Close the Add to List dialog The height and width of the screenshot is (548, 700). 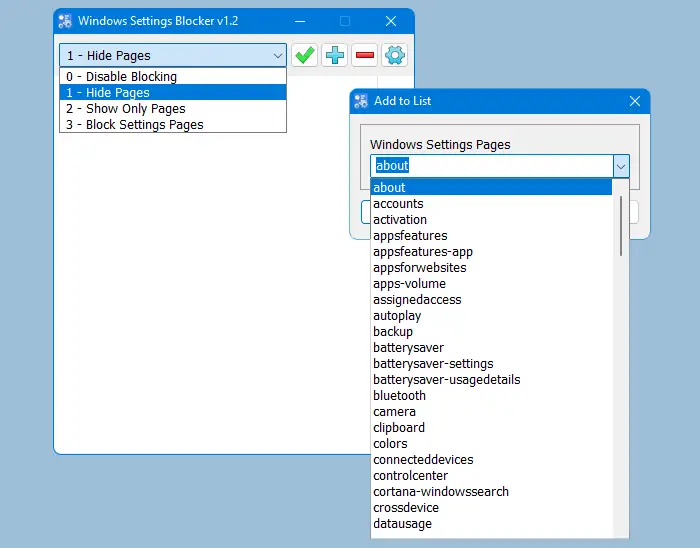tap(635, 101)
